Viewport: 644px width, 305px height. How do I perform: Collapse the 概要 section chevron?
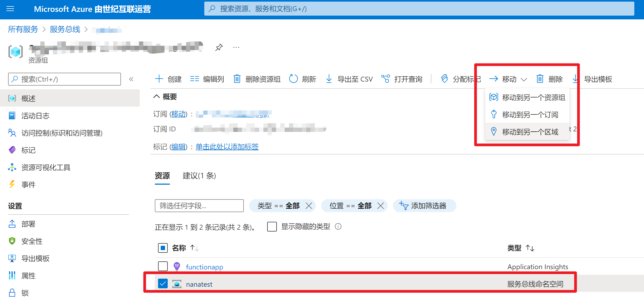[156, 97]
